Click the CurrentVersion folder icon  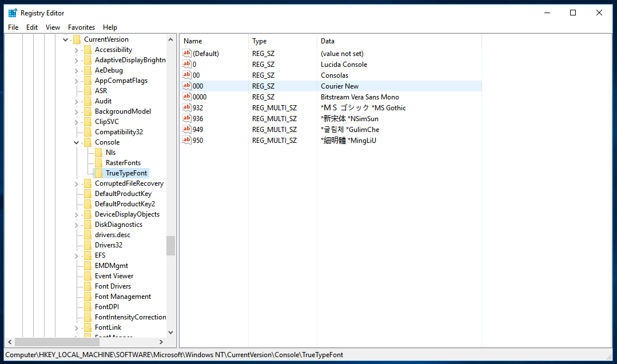(x=77, y=39)
